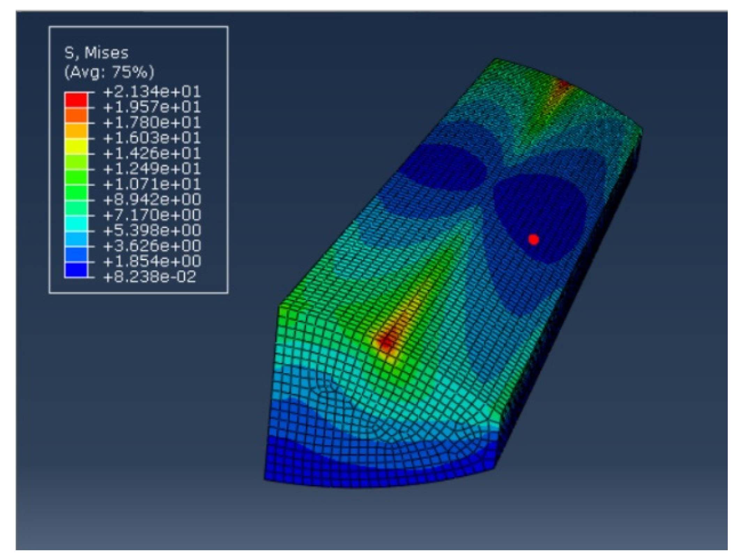Click the +1.854e+00 legend value
The height and width of the screenshot is (560, 741).
point(152,262)
